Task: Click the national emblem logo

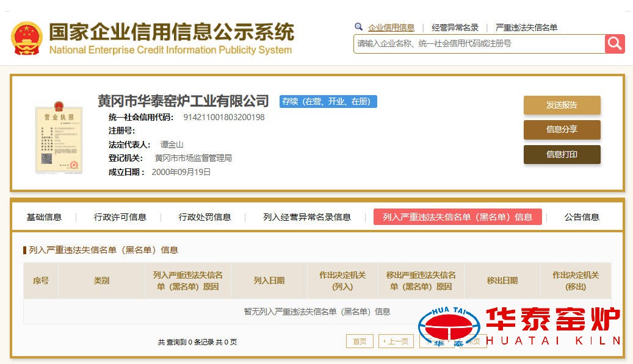Action: [26, 39]
